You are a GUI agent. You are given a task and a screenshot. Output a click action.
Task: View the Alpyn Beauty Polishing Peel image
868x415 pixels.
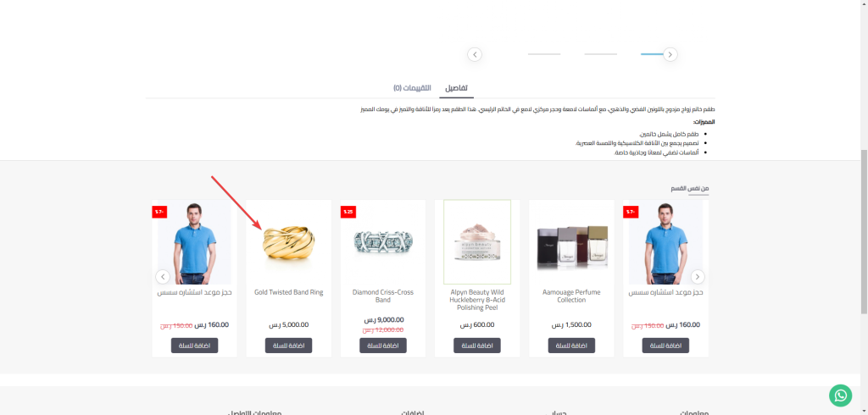click(477, 242)
